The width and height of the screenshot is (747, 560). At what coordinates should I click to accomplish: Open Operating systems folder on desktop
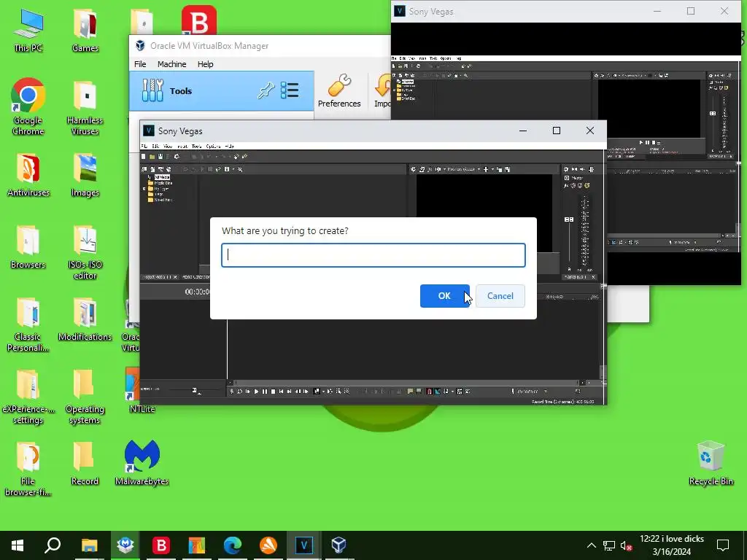[85, 397]
